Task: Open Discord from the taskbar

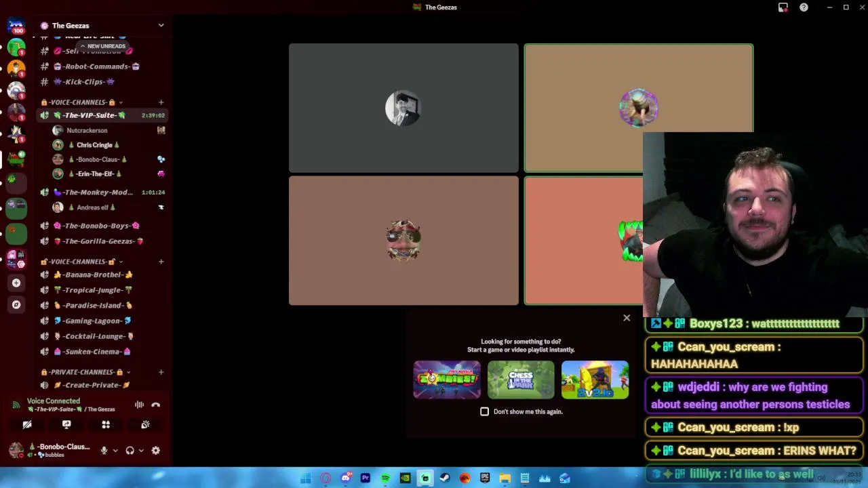Action: 346,479
